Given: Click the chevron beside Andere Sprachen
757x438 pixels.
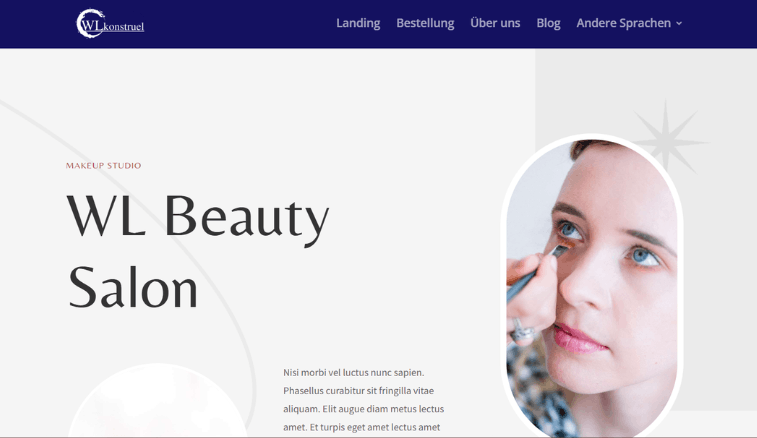Looking at the screenshot, I should click(679, 23).
